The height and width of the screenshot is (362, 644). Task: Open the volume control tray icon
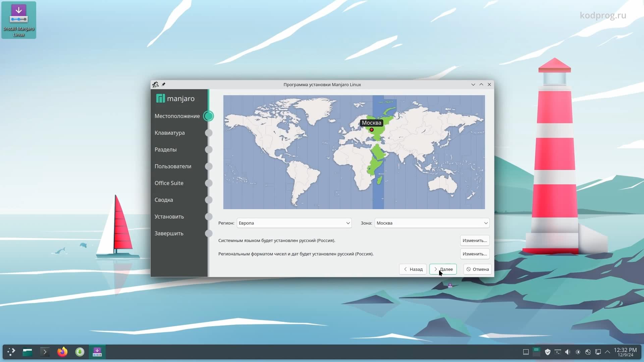pos(568,352)
